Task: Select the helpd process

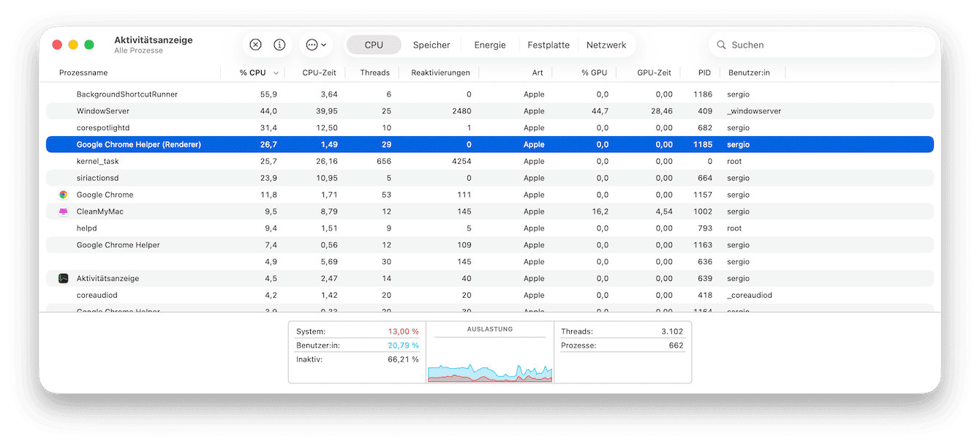Action: (x=490, y=228)
